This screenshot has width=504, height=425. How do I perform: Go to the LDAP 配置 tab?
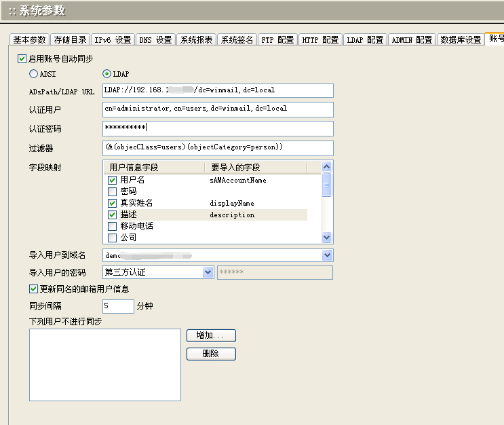click(365, 40)
